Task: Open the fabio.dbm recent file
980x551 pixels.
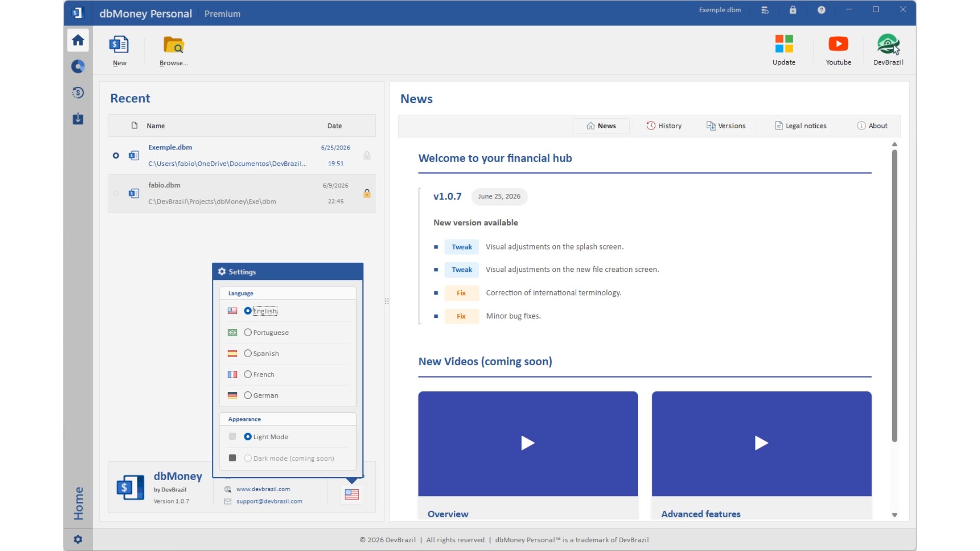Action: 241,193
